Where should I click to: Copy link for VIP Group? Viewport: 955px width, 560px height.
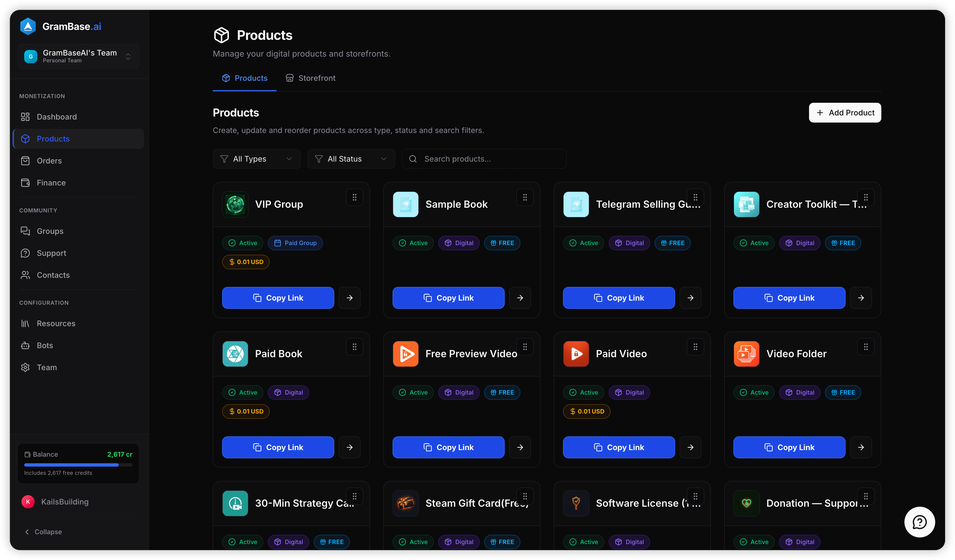pyautogui.click(x=278, y=298)
